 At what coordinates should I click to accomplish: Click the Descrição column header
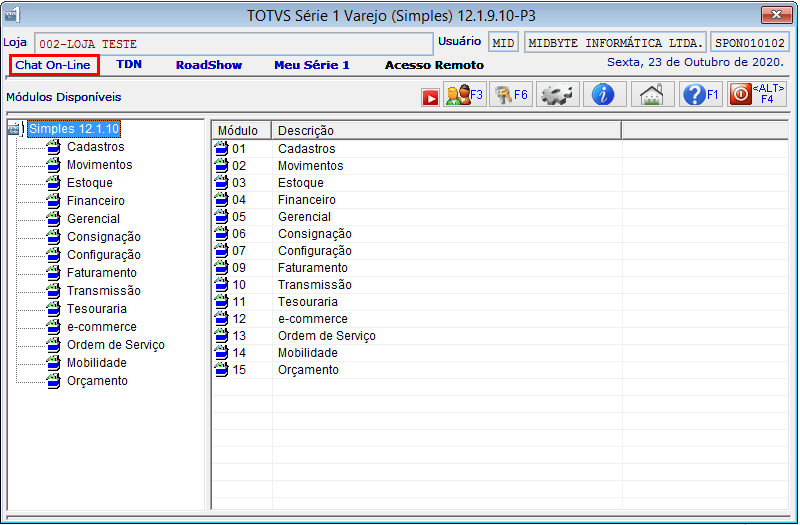(446, 131)
